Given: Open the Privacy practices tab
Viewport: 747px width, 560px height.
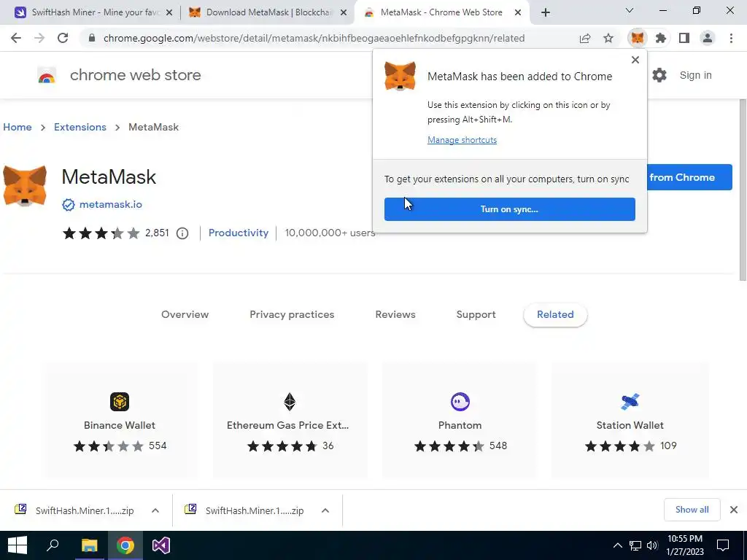Looking at the screenshot, I should click(x=292, y=315).
